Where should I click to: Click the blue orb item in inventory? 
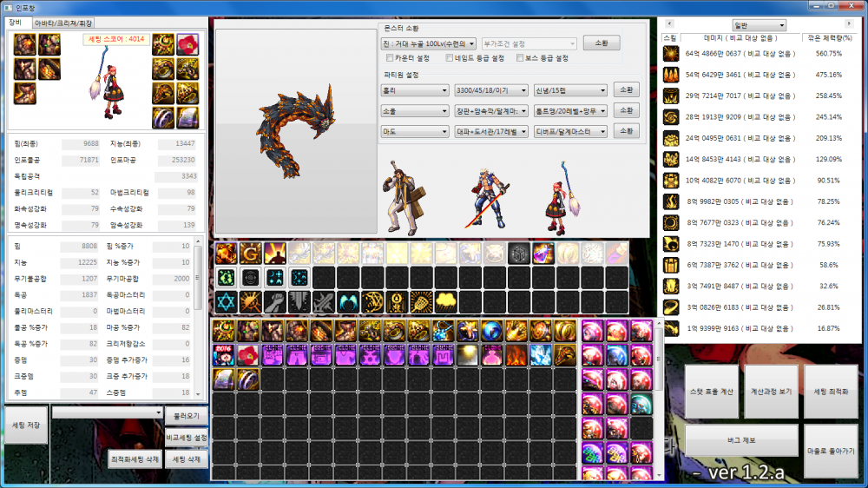point(491,331)
